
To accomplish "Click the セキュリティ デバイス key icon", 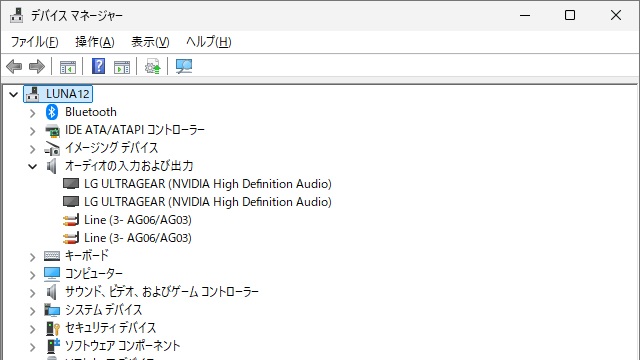I will click(x=53, y=328).
